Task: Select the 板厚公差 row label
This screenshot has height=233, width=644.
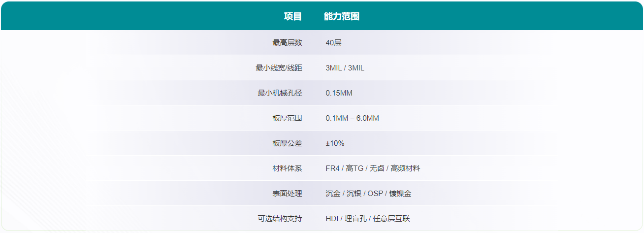Action: pos(287,143)
